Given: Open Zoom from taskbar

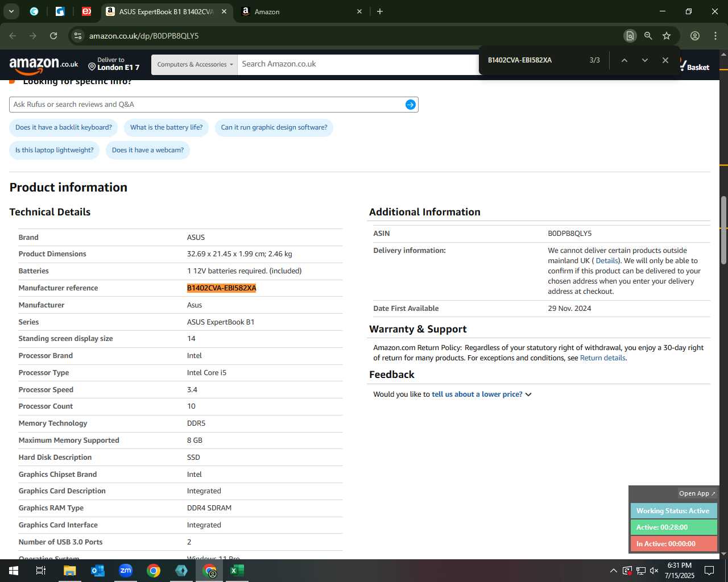Looking at the screenshot, I should pos(126,571).
